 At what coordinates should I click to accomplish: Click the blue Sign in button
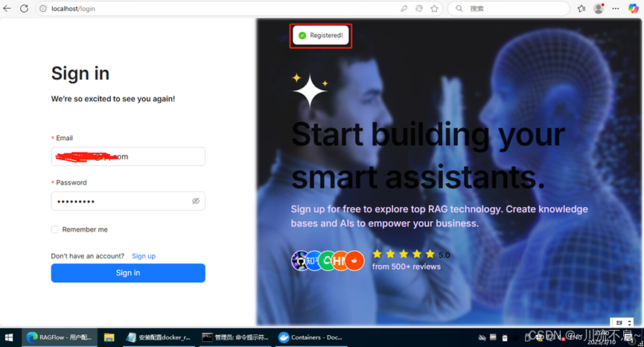[128, 273]
